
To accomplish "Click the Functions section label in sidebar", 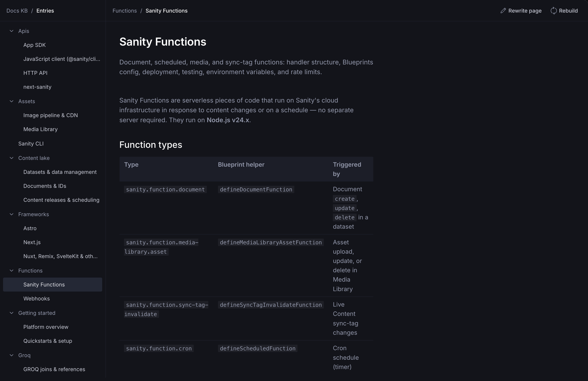I will pos(30,271).
